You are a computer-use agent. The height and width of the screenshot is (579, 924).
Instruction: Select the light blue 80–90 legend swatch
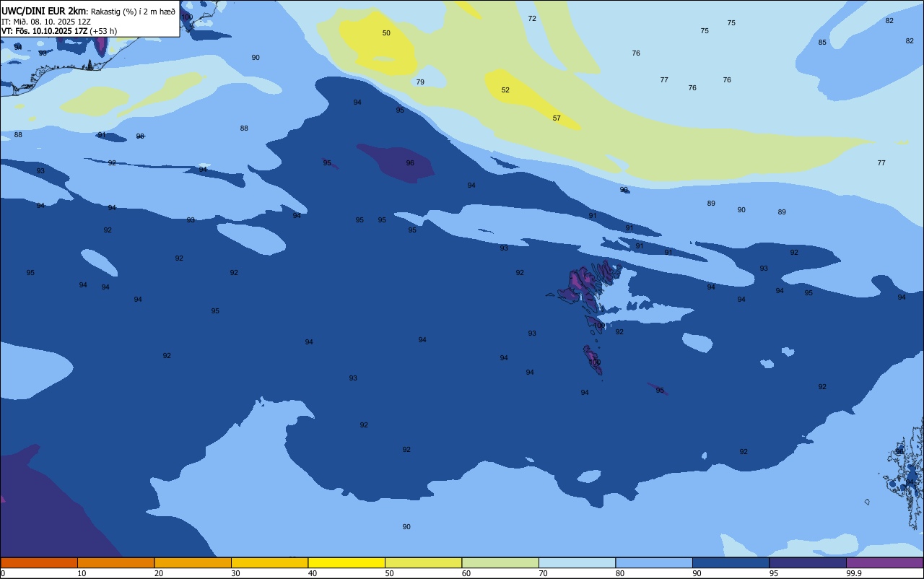(654, 562)
